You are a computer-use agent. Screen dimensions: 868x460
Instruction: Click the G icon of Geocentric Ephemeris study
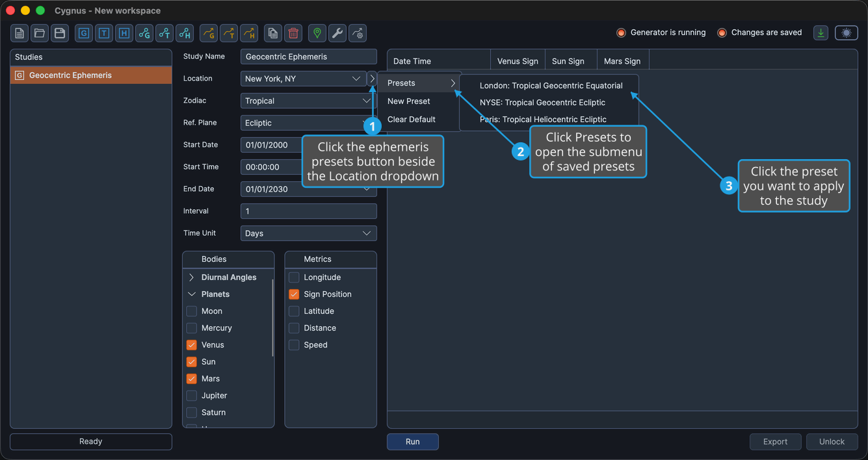[x=20, y=75]
